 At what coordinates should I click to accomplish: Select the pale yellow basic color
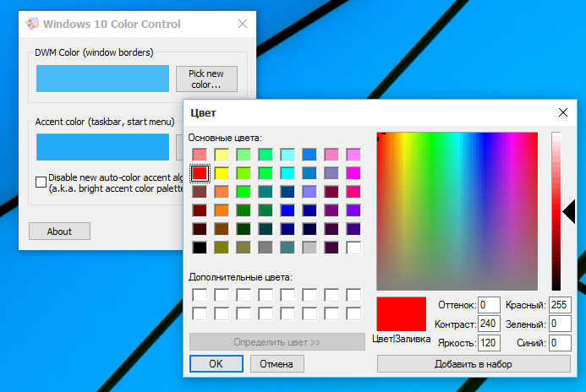pos(222,155)
